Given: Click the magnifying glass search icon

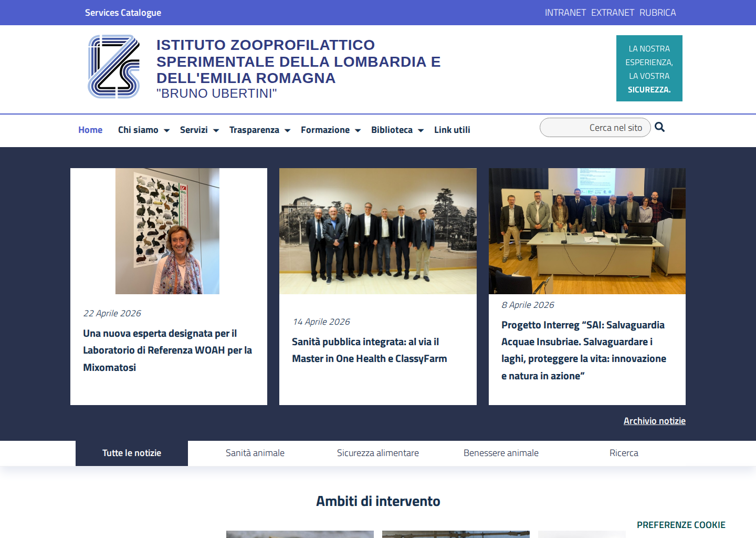Looking at the screenshot, I should click(660, 127).
